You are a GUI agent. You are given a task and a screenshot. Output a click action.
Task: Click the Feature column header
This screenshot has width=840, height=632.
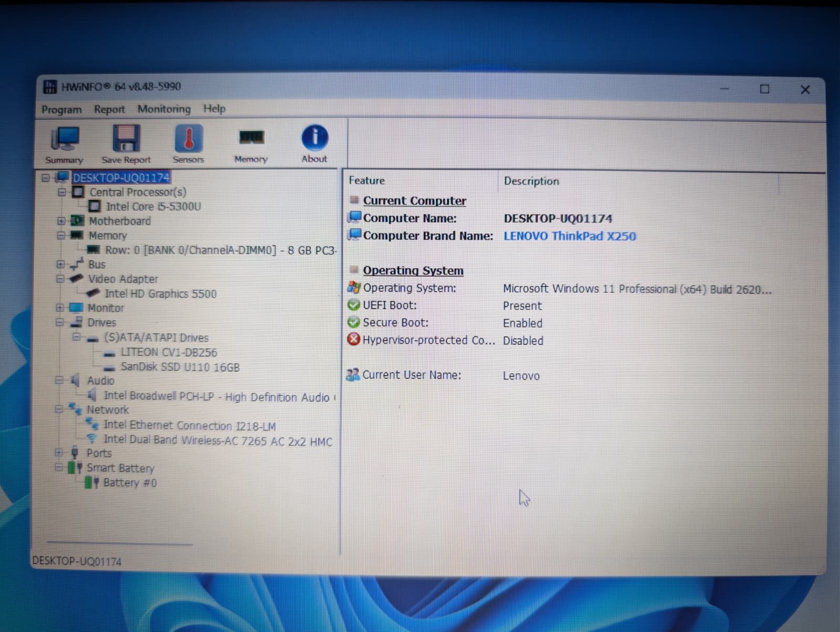click(x=367, y=181)
